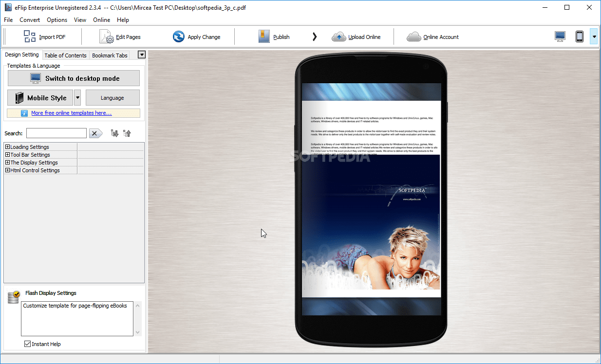Select the Html Control Settings row label
Viewport: 601px width, 364px height.
click(35, 170)
